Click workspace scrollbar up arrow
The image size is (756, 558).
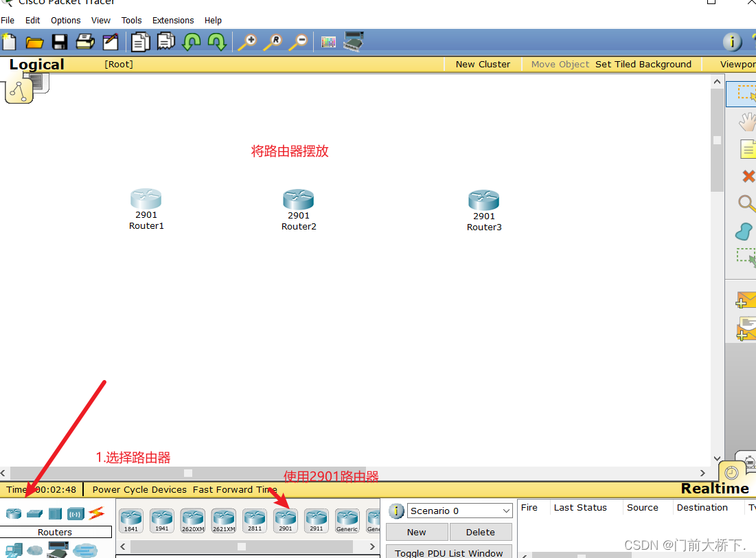717,82
